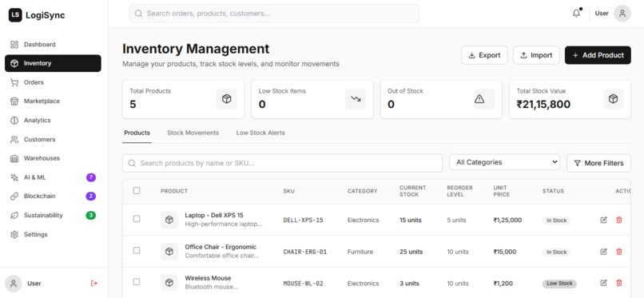The height and width of the screenshot is (298, 644).
Task: Click the logout icon beside User
Action: 94,284
